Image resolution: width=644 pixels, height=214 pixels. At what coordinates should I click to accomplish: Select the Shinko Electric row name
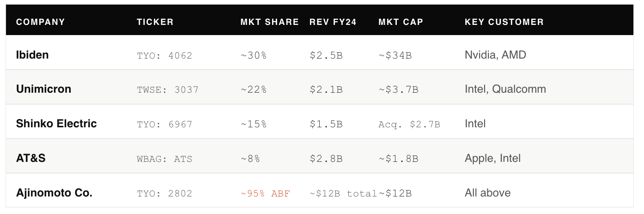pyautogui.click(x=56, y=124)
